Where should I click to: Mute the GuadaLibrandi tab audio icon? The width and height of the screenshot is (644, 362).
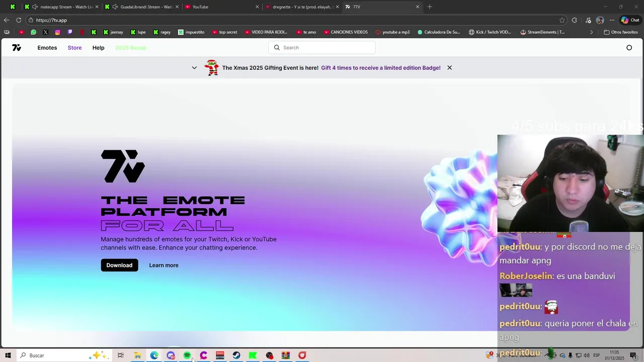click(115, 7)
